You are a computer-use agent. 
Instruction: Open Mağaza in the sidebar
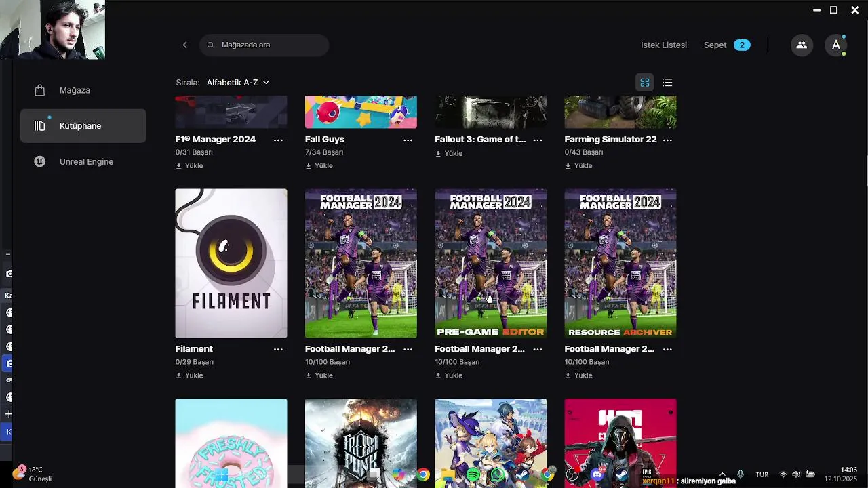(x=83, y=90)
